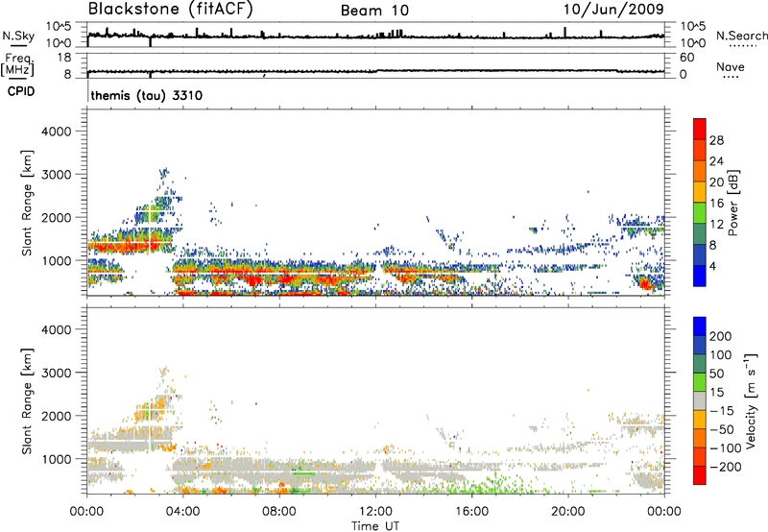Screen dimensions: 768x532
Task: Click the power panel 'Slant Range [km]' title
Action: [27, 203]
